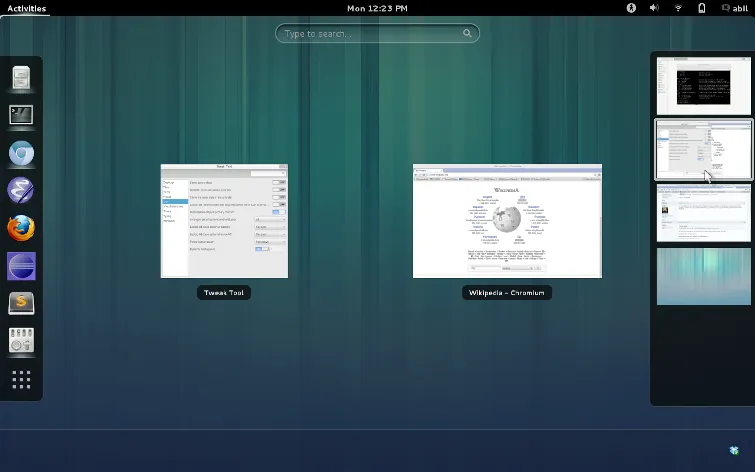Viewport: 755px width, 472px height.
Task: Click the Wi-Fi network indicator
Action: tap(678, 8)
